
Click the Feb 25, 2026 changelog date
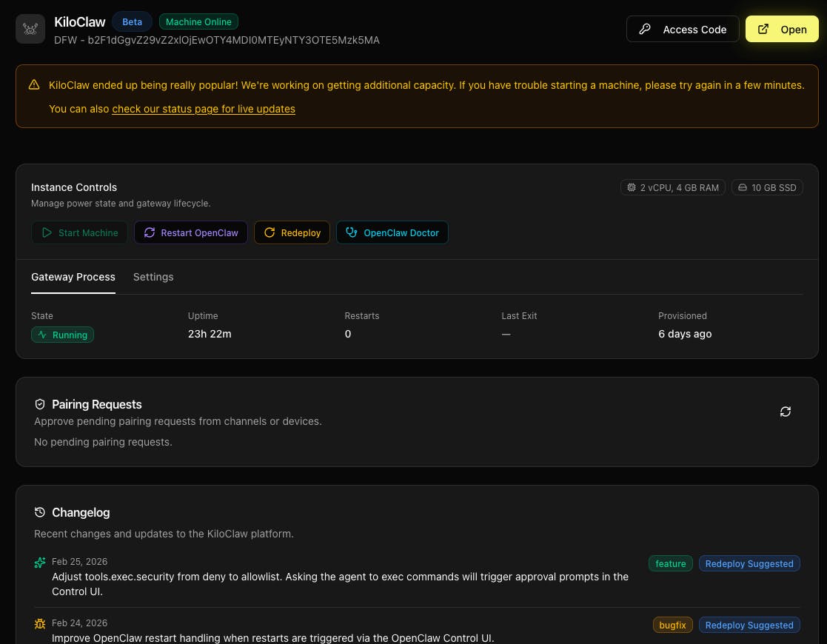pos(80,562)
